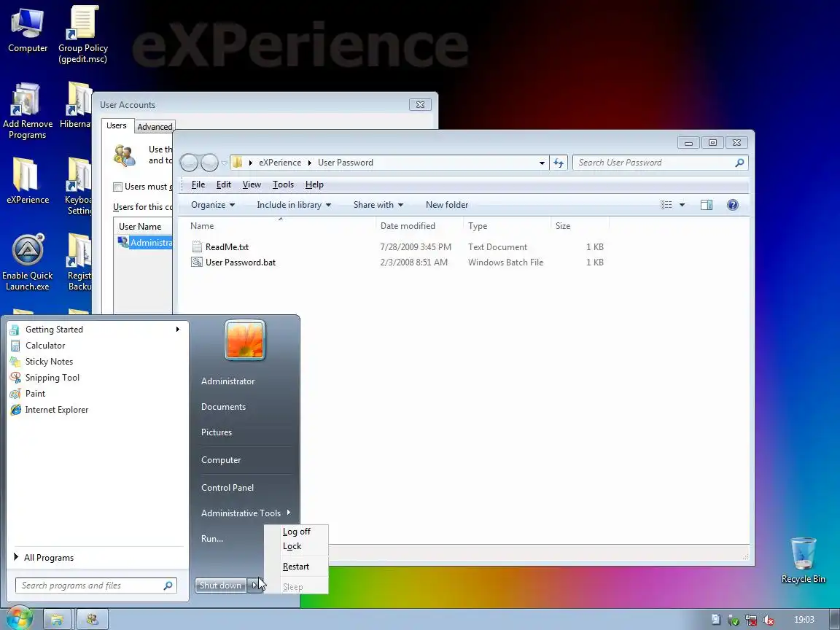Image resolution: width=840 pixels, height=630 pixels.
Task: Open Run... from Start menu
Action: pos(212,538)
